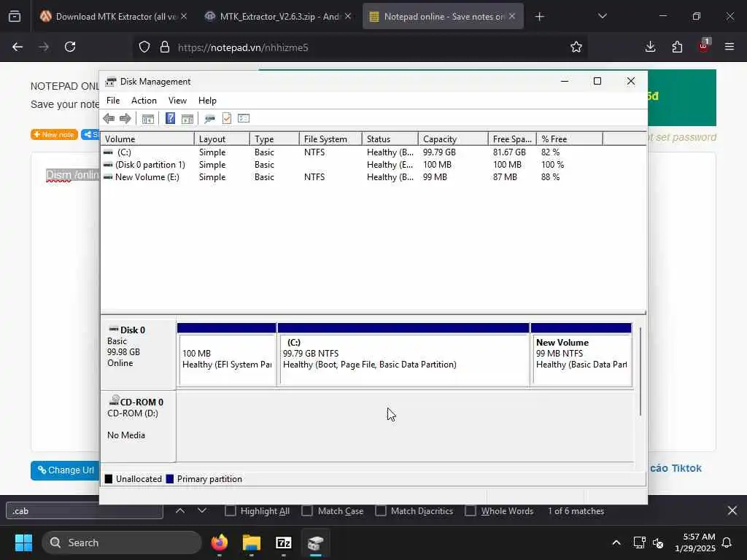
Task: Open a new Firefox tab with plus button
Action: point(539,17)
